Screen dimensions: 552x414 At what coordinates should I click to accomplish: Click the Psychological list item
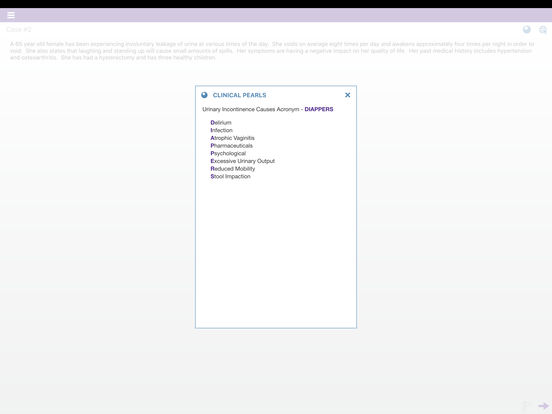228,153
